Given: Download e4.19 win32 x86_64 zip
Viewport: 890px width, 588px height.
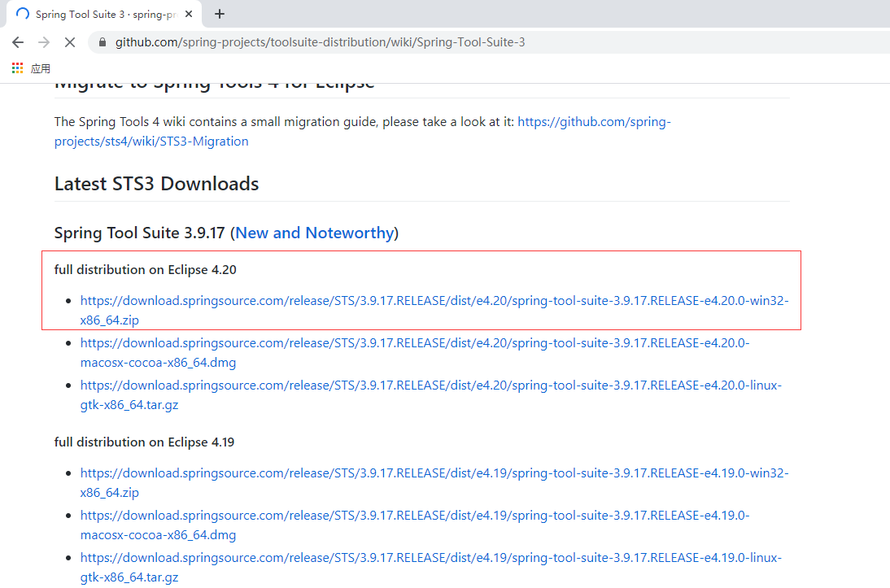Looking at the screenshot, I should pyautogui.click(x=434, y=482).
